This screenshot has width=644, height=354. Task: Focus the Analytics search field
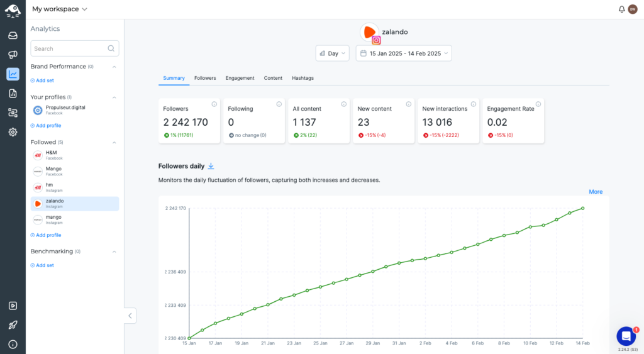(x=75, y=48)
